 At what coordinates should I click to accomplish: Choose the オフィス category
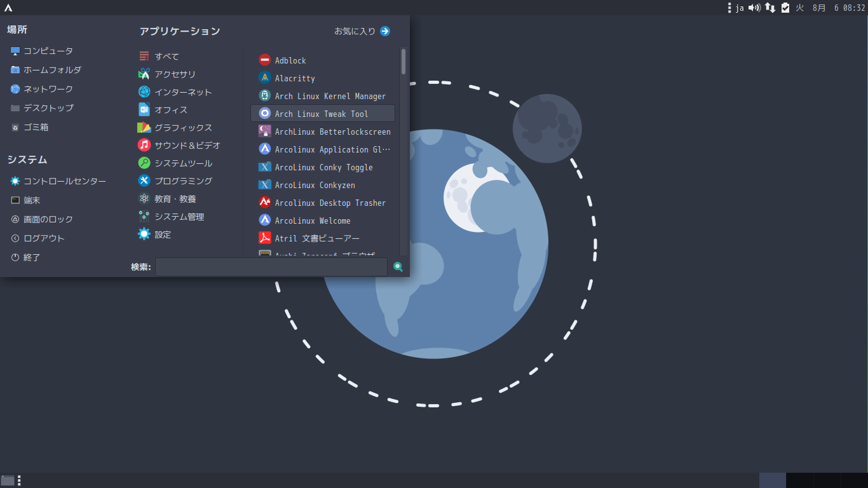(x=163, y=110)
